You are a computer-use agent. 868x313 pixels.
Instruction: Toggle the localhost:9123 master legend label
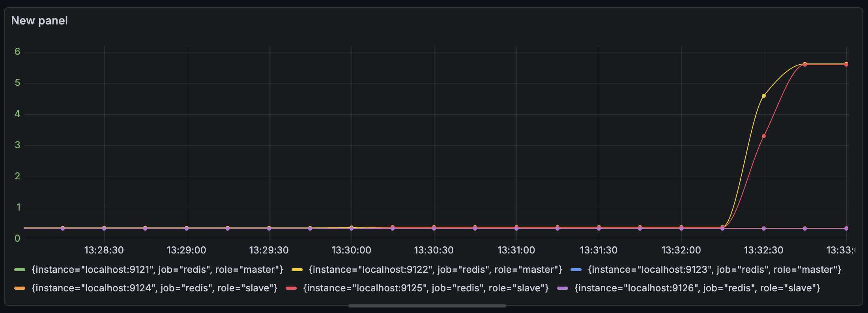715,270
